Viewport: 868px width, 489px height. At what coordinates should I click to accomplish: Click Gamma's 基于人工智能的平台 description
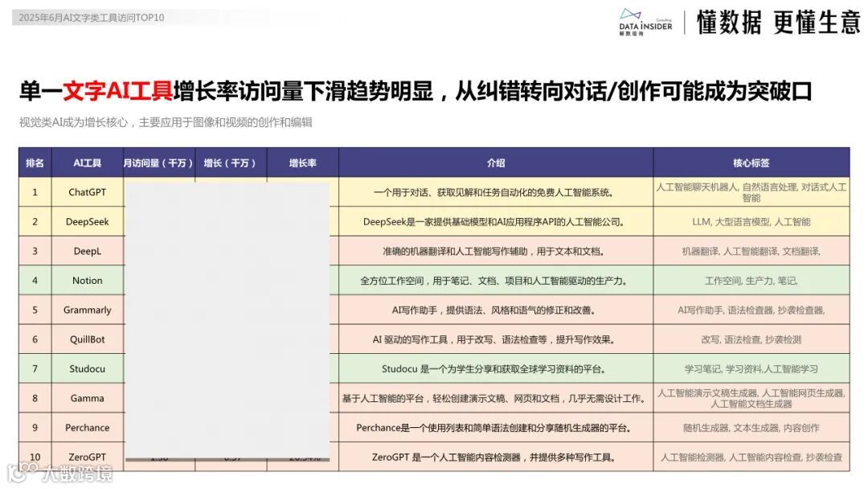coord(493,398)
